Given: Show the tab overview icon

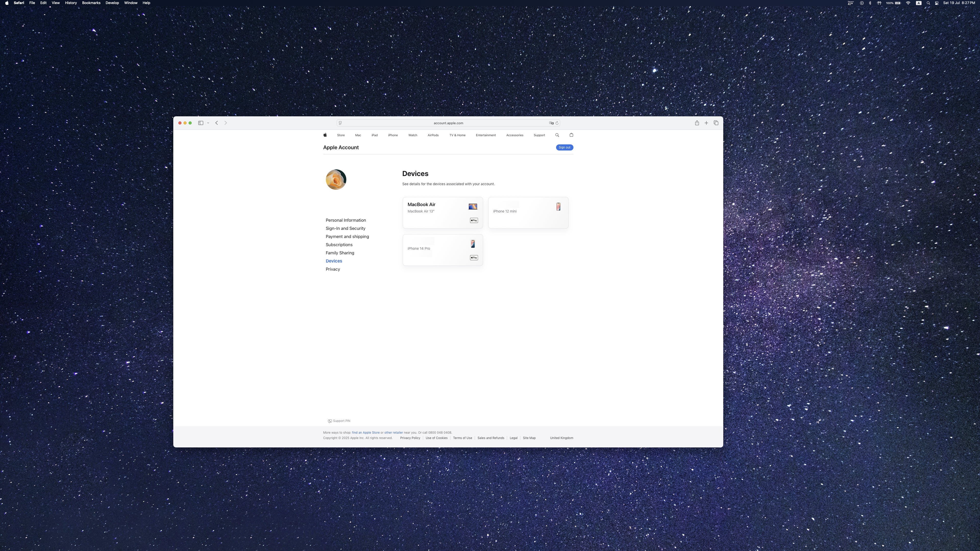Looking at the screenshot, I should [x=716, y=123].
